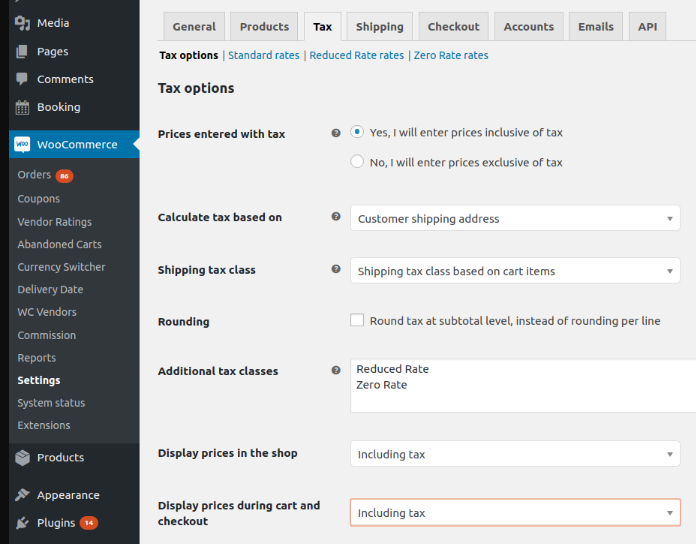Click help icon for Shipping tax class

pos(336,269)
